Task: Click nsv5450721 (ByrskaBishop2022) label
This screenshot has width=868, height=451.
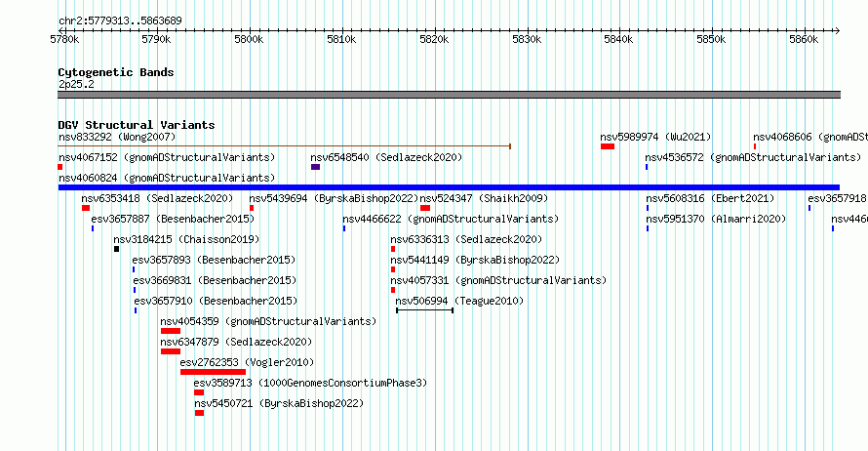Action: (279, 403)
